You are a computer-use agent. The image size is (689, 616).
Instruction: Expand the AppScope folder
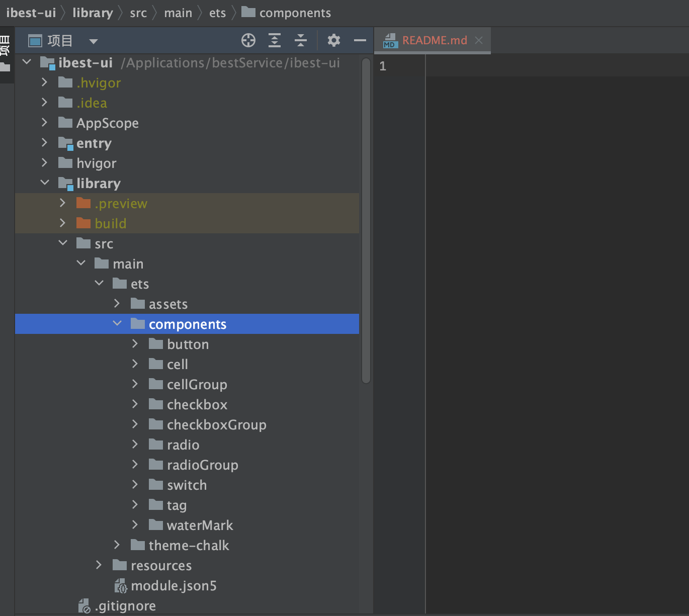(44, 122)
